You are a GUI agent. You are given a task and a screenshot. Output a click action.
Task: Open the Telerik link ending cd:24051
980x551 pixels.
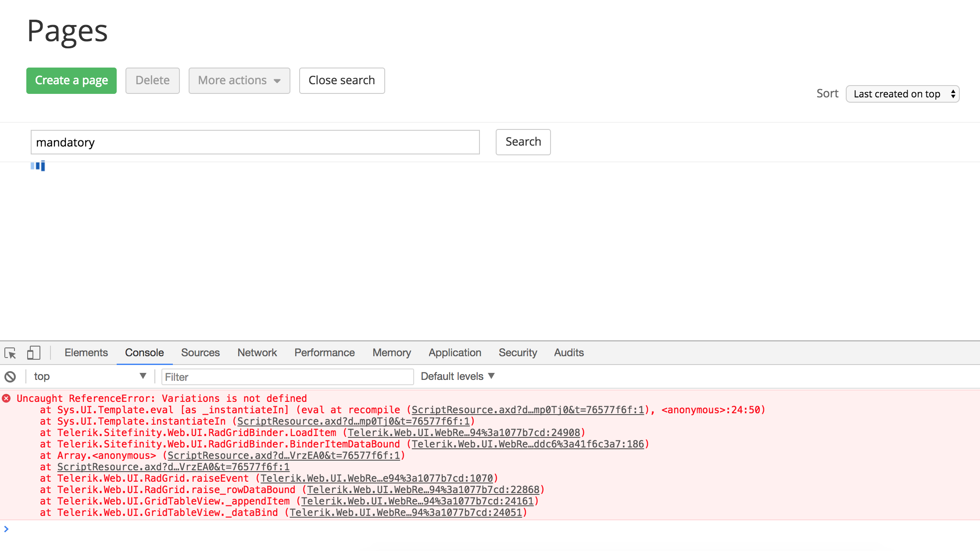pos(406,512)
